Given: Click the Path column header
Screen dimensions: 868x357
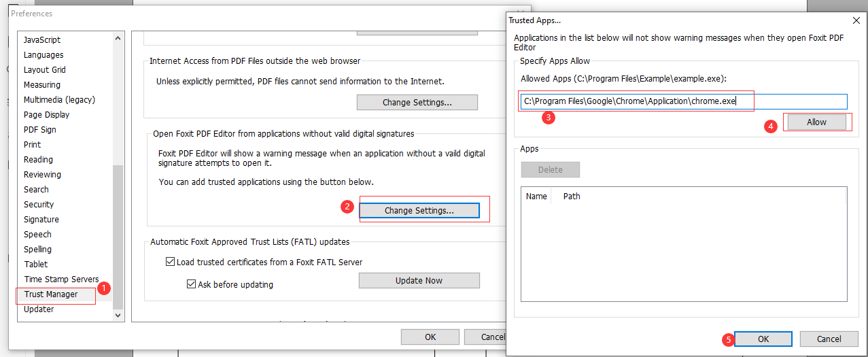Looking at the screenshot, I should [572, 197].
